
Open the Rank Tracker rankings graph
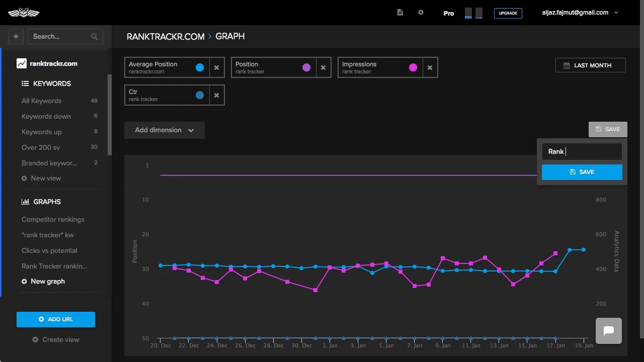point(54,266)
